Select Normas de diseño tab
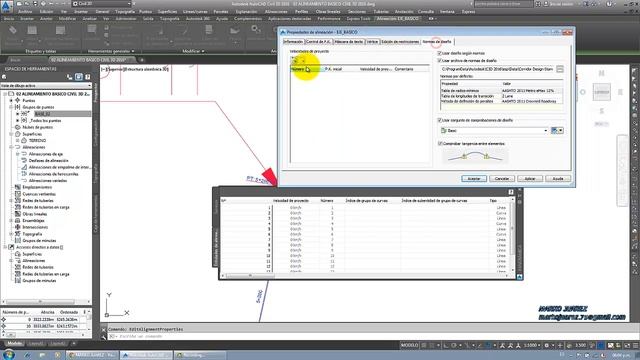 [x=437, y=42]
